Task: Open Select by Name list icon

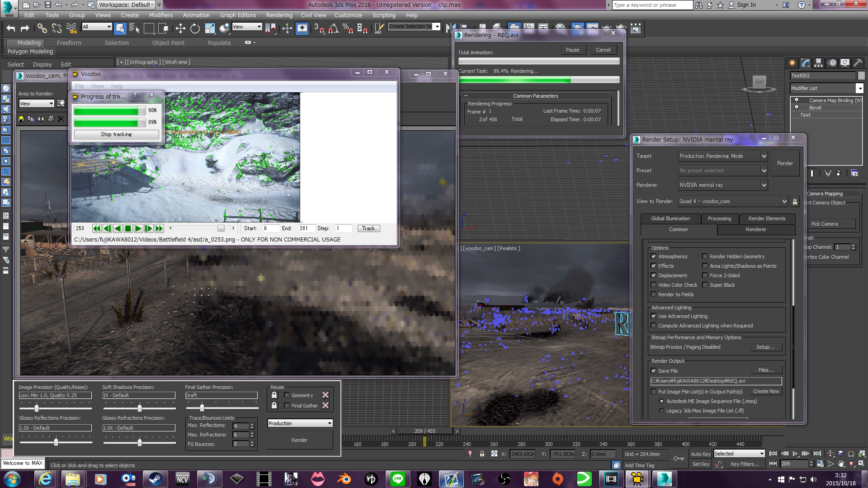Action: pyautogui.click(x=134, y=28)
